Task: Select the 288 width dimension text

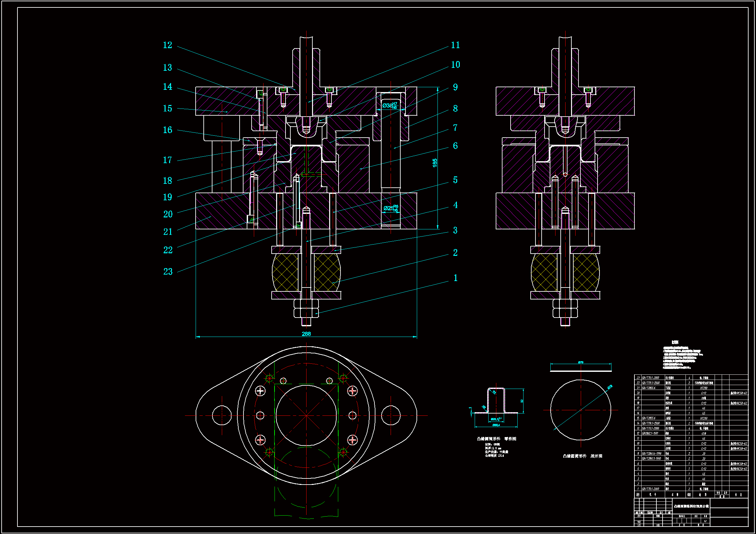Action: click(306, 334)
